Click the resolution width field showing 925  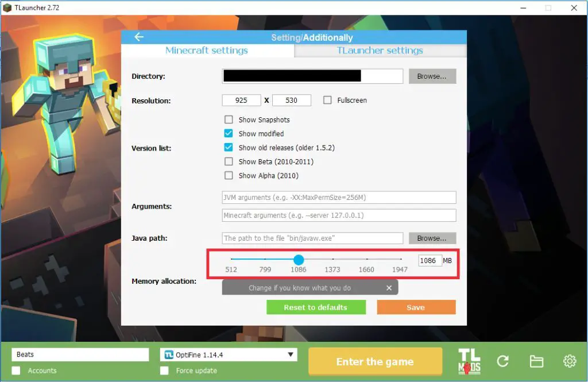(x=242, y=100)
